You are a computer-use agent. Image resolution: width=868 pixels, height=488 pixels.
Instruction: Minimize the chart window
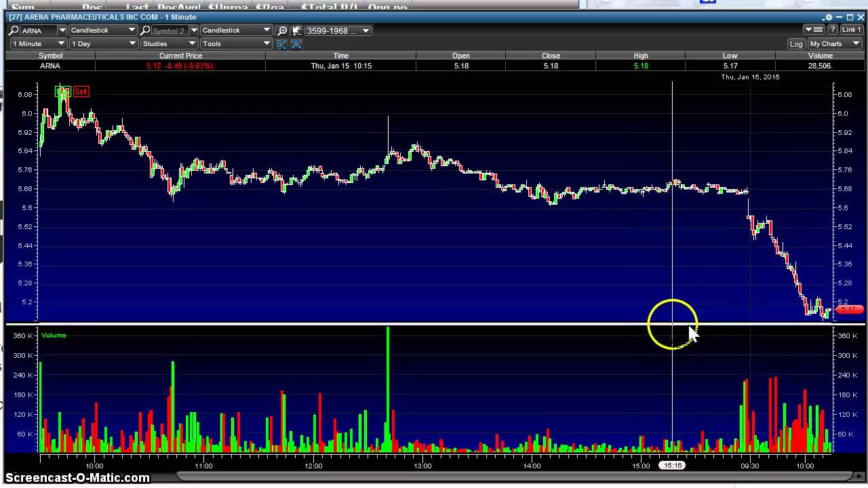point(840,18)
